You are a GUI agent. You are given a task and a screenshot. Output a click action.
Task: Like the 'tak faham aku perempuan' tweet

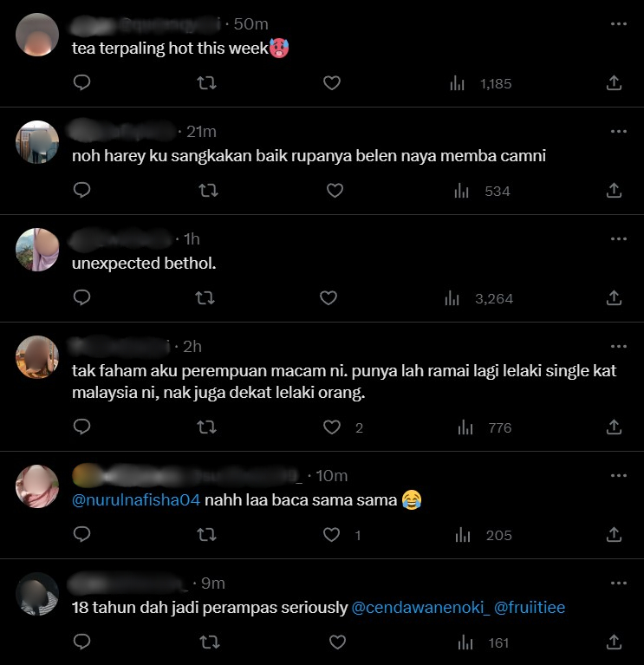[x=331, y=427]
